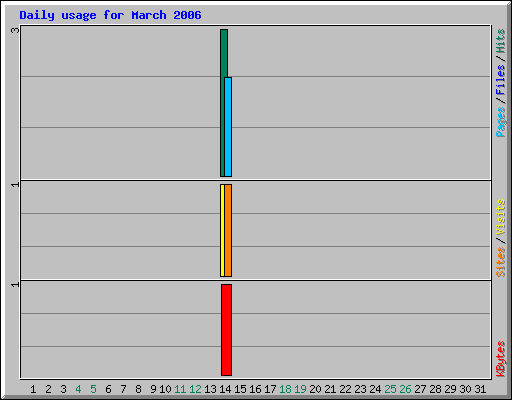Click day 25 on the x-axis
The image size is (512, 400).
pos(390,389)
